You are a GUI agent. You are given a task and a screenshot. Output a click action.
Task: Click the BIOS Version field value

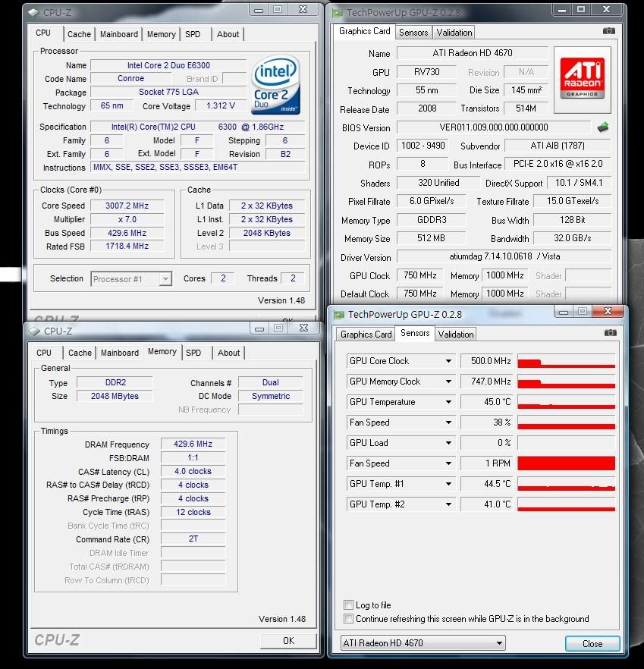click(x=494, y=127)
